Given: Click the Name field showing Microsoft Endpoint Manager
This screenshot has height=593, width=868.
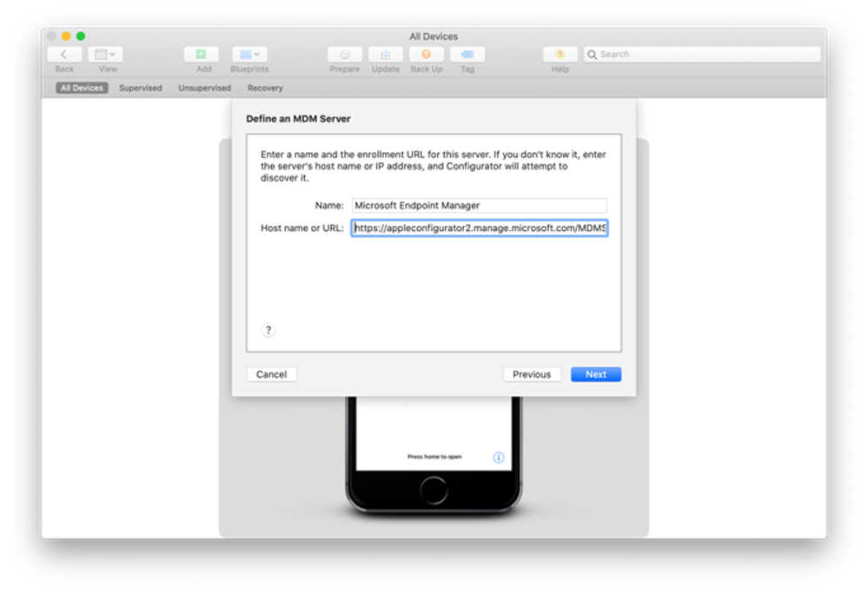Looking at the screenshot, I should point(479,205).
